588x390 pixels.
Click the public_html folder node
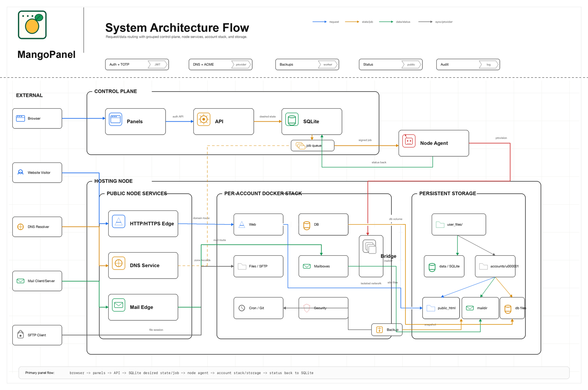[441, 308]
